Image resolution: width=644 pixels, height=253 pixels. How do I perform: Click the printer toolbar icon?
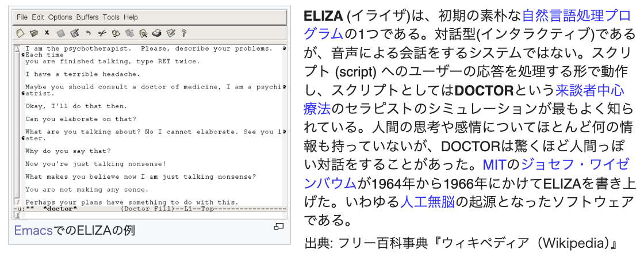(x=157, y=33)
